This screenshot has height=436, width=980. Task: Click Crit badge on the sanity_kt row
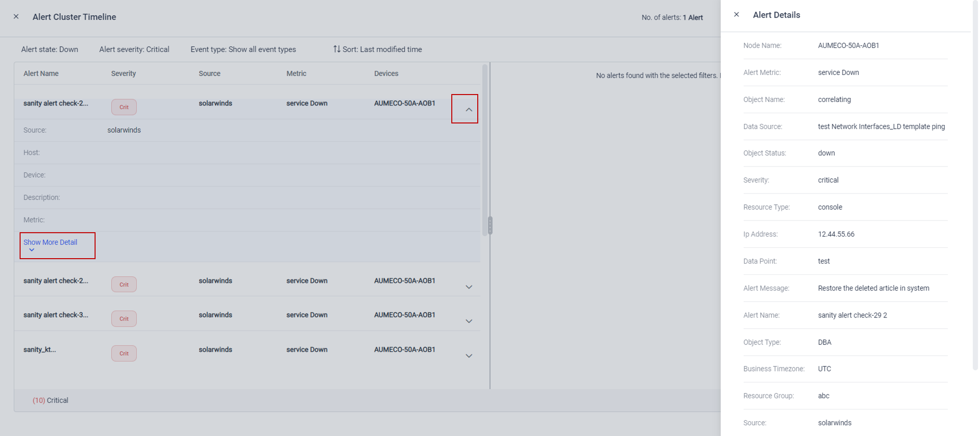click(124, 353)
